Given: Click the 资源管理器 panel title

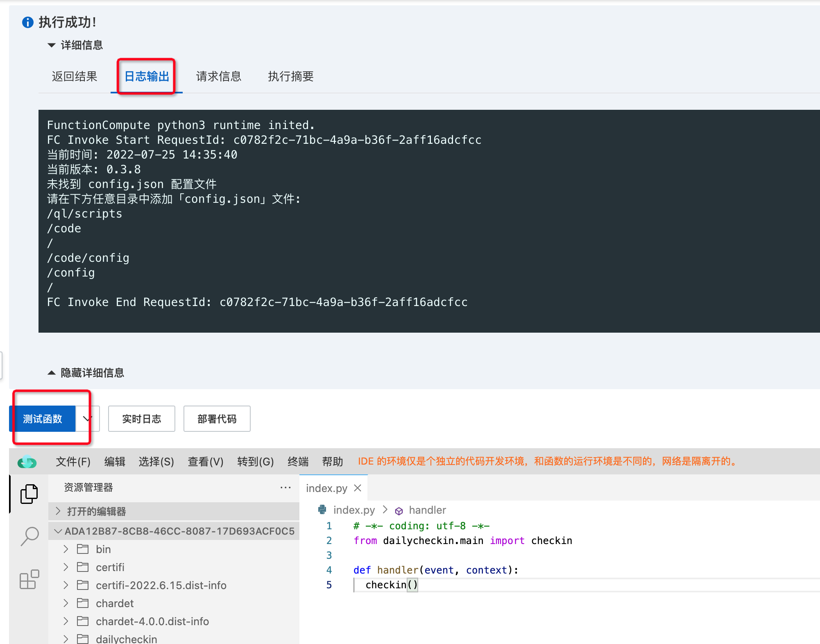Looking at the screenshot, I should 88,488.
